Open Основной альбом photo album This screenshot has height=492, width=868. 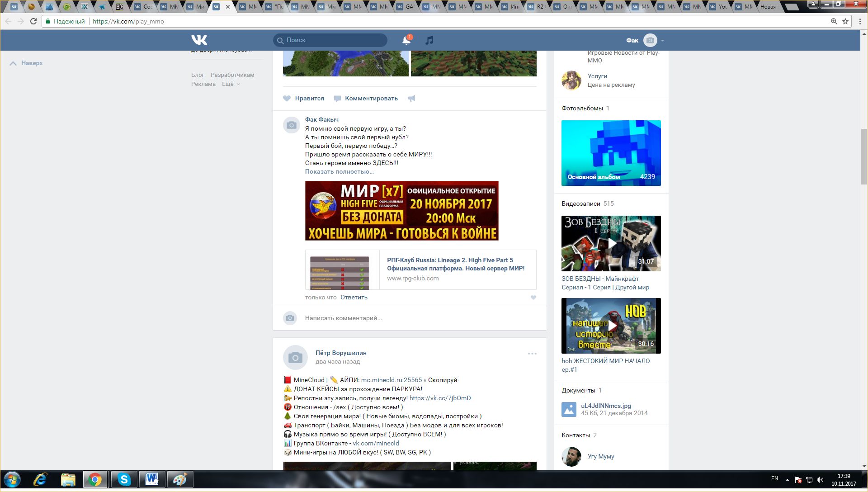pyautogui.click(x=611, y=153)
